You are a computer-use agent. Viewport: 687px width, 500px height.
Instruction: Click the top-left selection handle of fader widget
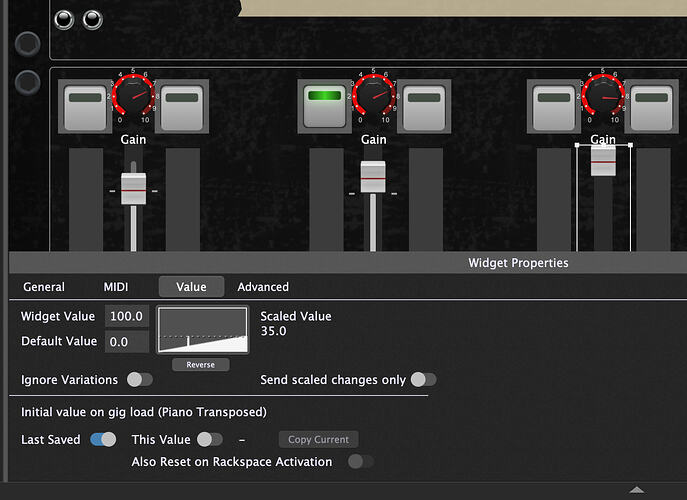[x=577, y=145]
